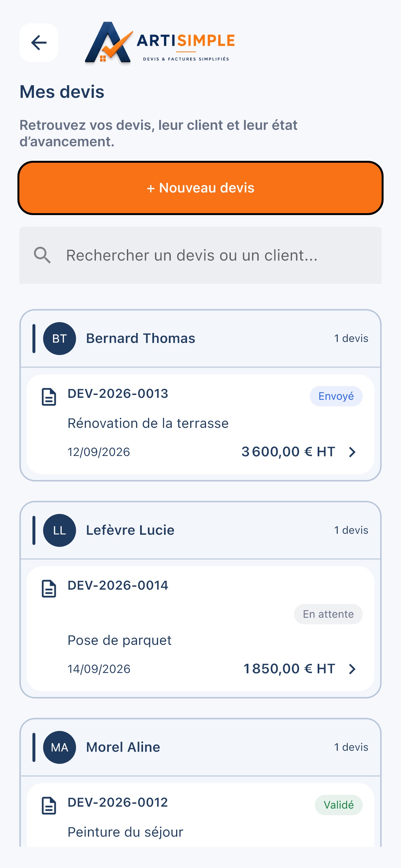Tap the Peinture du séjour description

(x=125, y=832)
